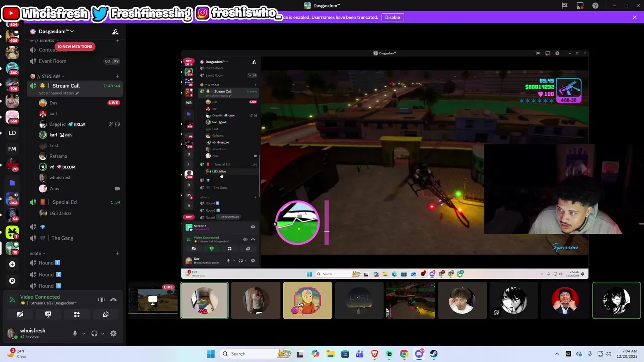Screen dimensions: 644x362
Task: Toggle the camera on button
Action: (20, 314)
